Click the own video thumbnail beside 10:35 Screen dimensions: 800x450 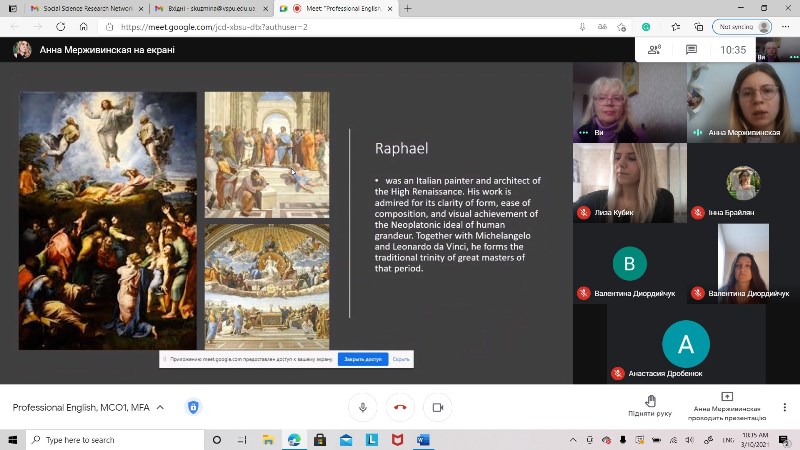tap(778, 49)
